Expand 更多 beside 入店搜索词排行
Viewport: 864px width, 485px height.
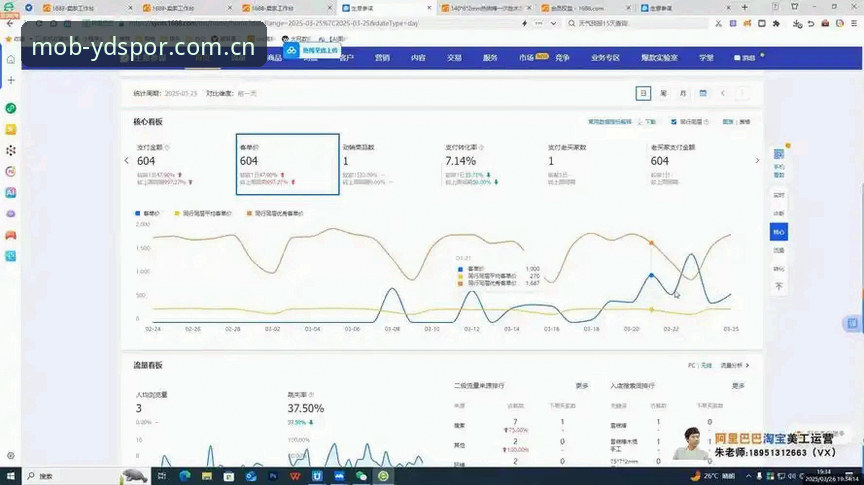click(738, 386)
